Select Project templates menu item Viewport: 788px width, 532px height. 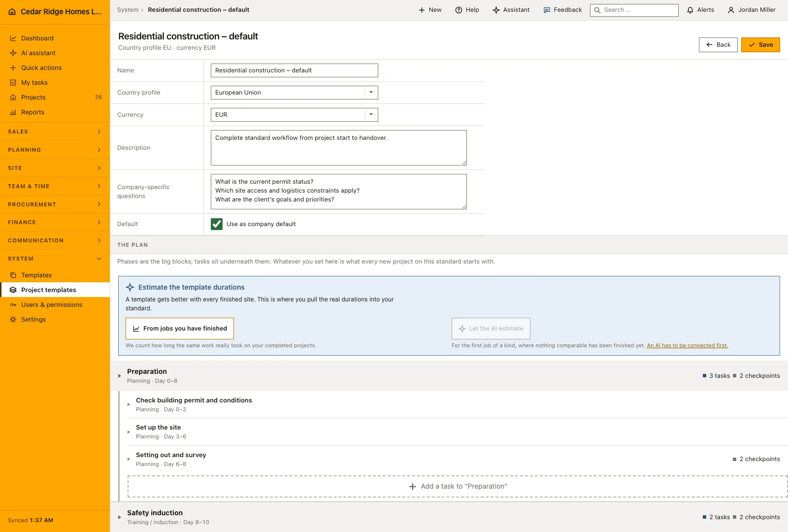pyautogui.click(x=55, y=290)
